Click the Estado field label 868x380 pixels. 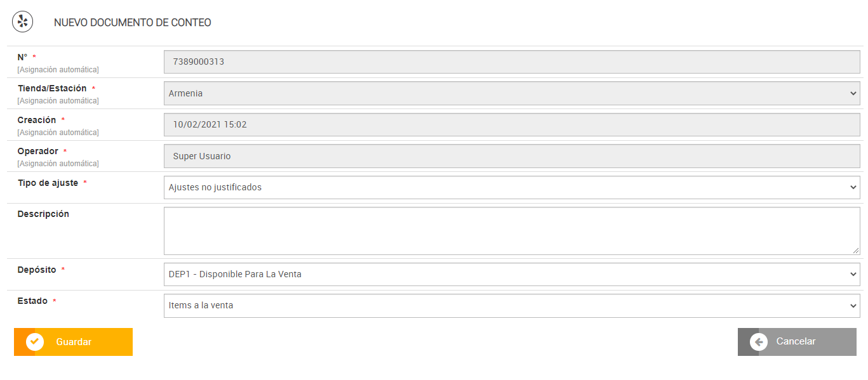coord(32,301)
